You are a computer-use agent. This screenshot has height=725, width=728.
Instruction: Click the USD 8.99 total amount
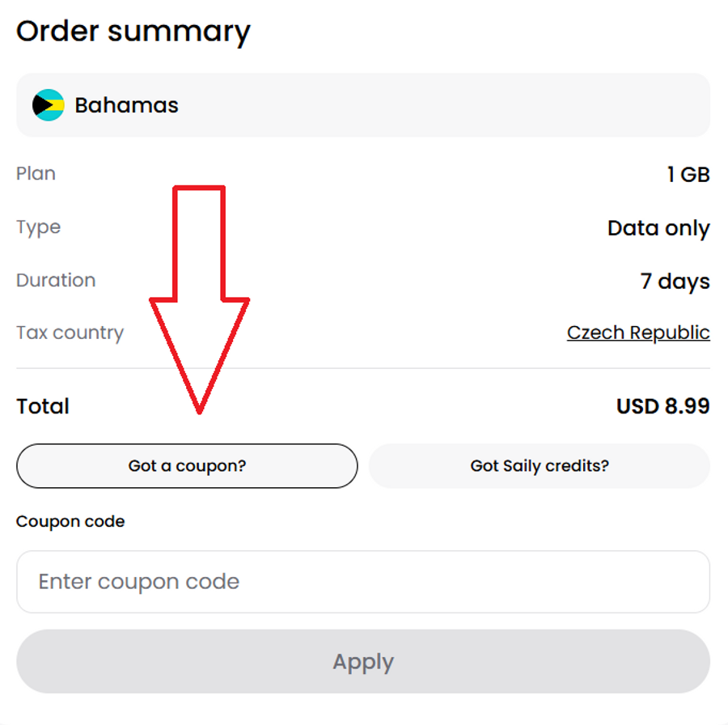662,406
